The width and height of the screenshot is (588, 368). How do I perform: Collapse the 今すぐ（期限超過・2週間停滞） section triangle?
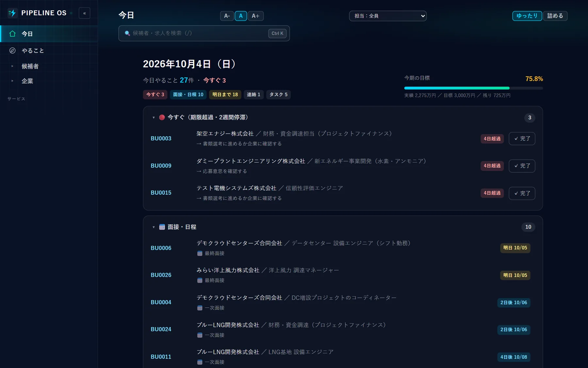[x=154, y=117]
